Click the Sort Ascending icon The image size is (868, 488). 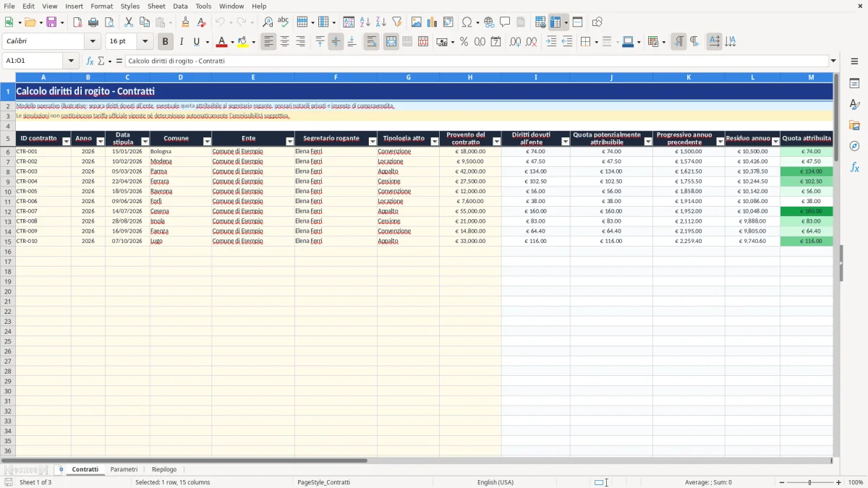365,22
